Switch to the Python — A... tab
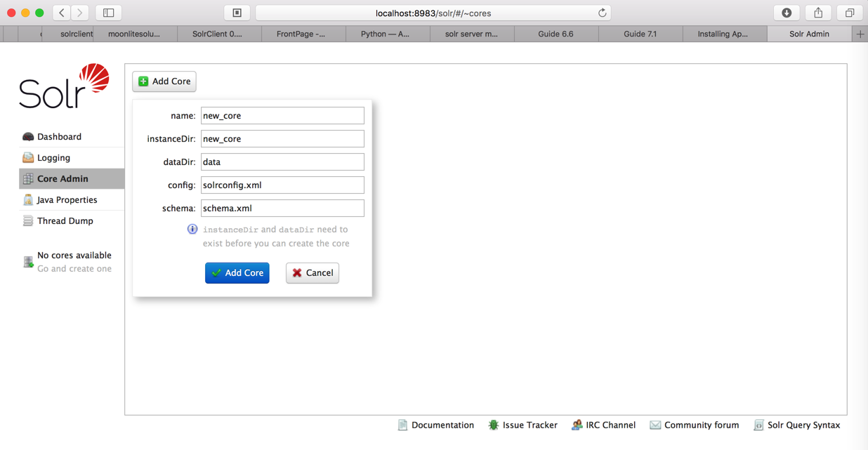 click(388, 34)
